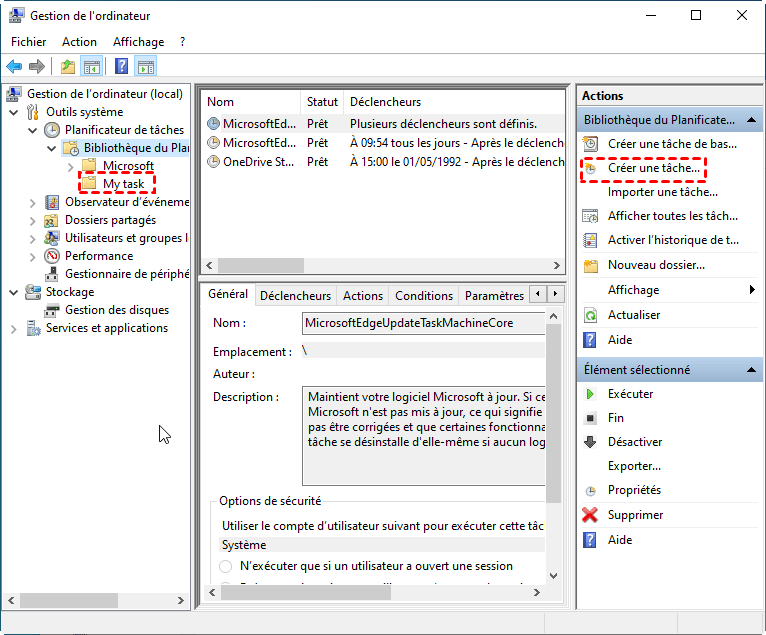This screenshot has width=766, height=635.
Task: Switch to the Conditions tab
Action: point(424,296)
